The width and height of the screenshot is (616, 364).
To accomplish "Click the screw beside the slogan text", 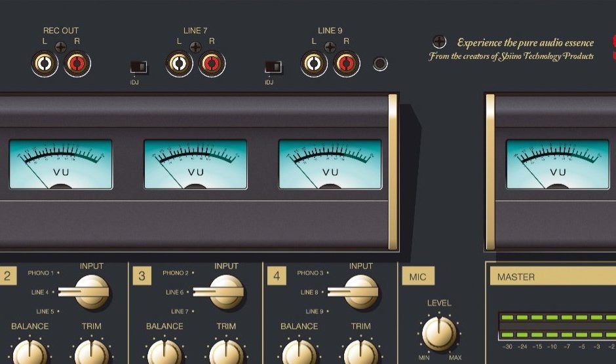I will pyautogui.click(x=440, y=42).
